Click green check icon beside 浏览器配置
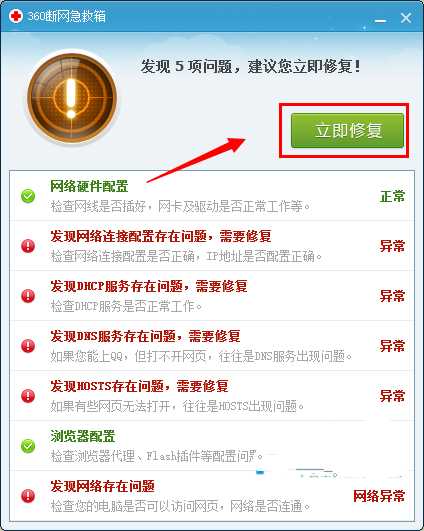 tap(28, 446)
